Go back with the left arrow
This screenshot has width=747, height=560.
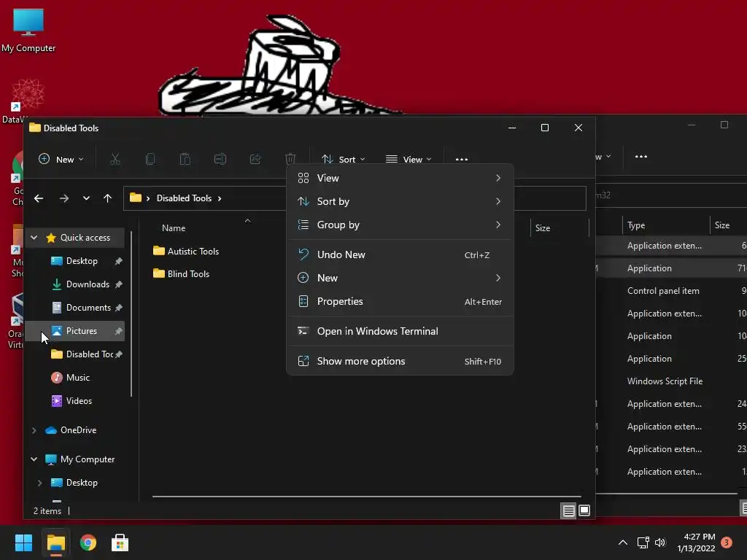[39, 198]
